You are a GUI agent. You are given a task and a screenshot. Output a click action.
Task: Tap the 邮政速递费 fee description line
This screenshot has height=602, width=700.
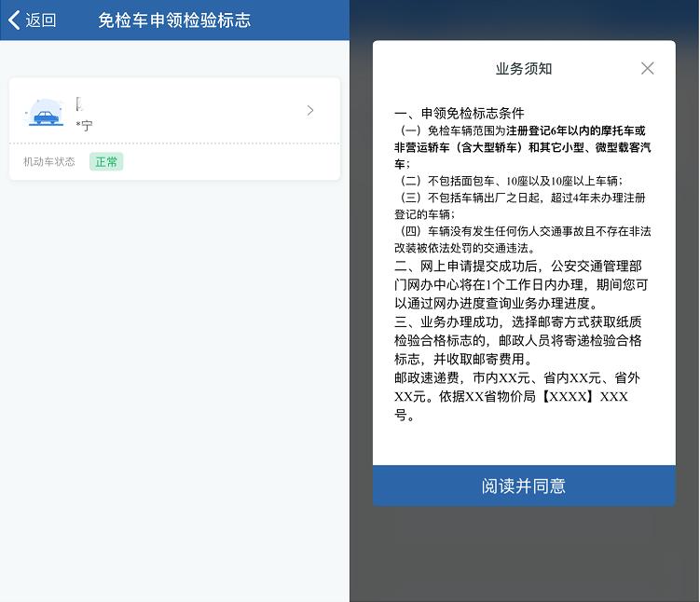[520, 396]
